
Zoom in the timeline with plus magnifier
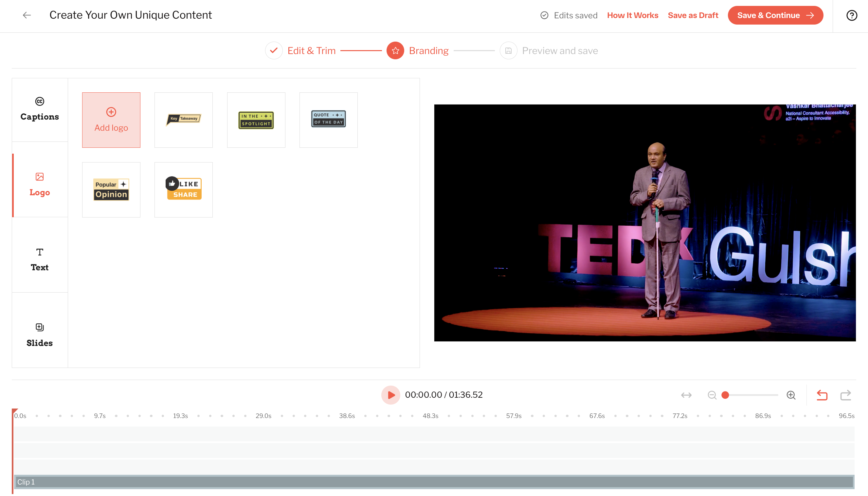click(x=791, y=395)
